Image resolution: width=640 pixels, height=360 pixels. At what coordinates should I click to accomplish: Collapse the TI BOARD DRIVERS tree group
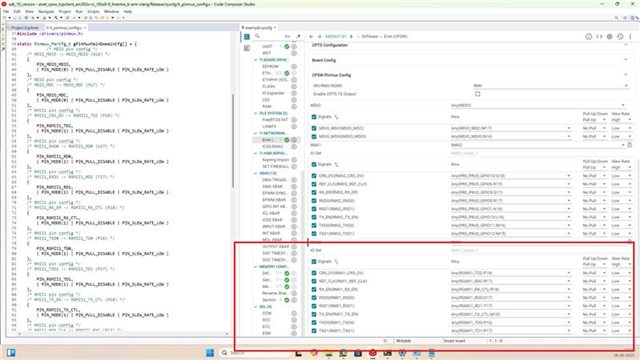point(256,60)
